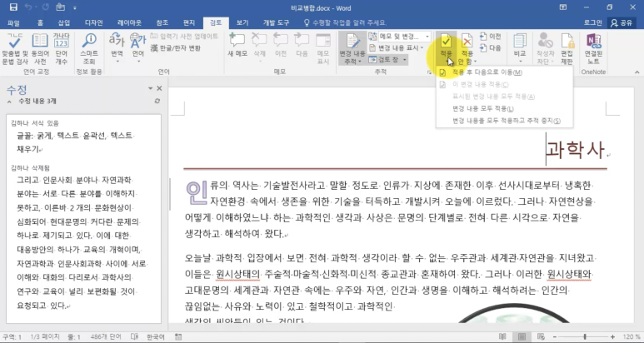Click the 공유 share button

(x=622, y=22)
